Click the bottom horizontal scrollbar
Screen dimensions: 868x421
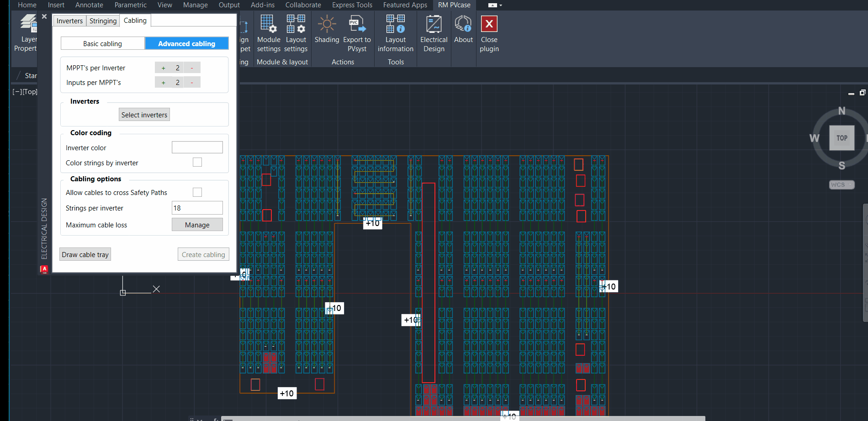coord(463,419)
